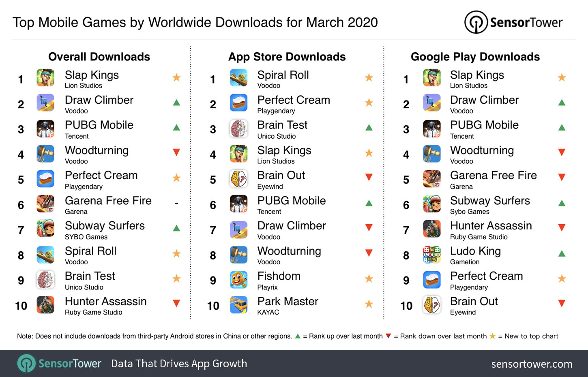Click the Perfect Cream icon in Overall Downloads
The height and width of the screenshot is (377, 588).
pyautogui.click(x=45, y=179)
